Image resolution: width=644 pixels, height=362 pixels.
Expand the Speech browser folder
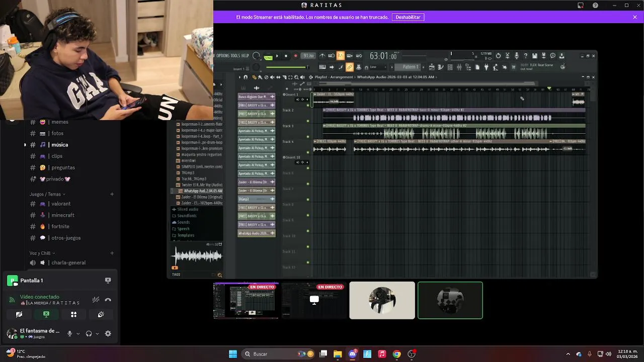(181, 229)
